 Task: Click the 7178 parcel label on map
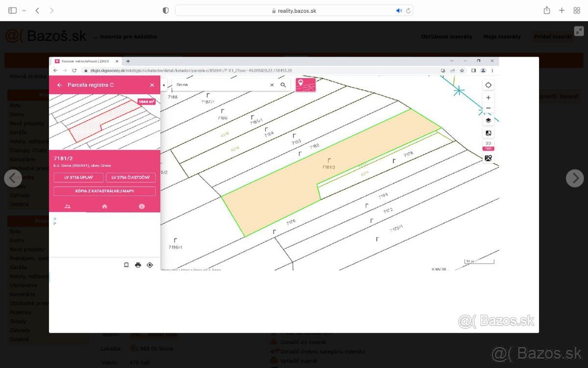408,155
